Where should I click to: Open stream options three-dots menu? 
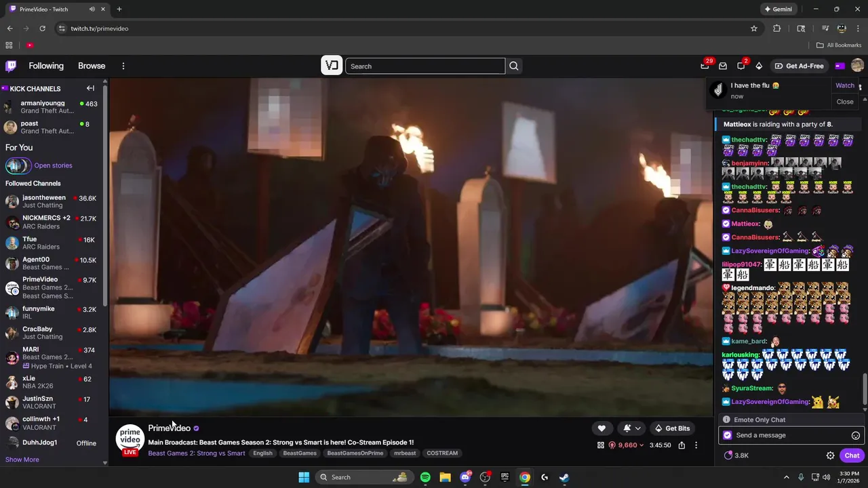pyautogui.click(x=696, y=445)
